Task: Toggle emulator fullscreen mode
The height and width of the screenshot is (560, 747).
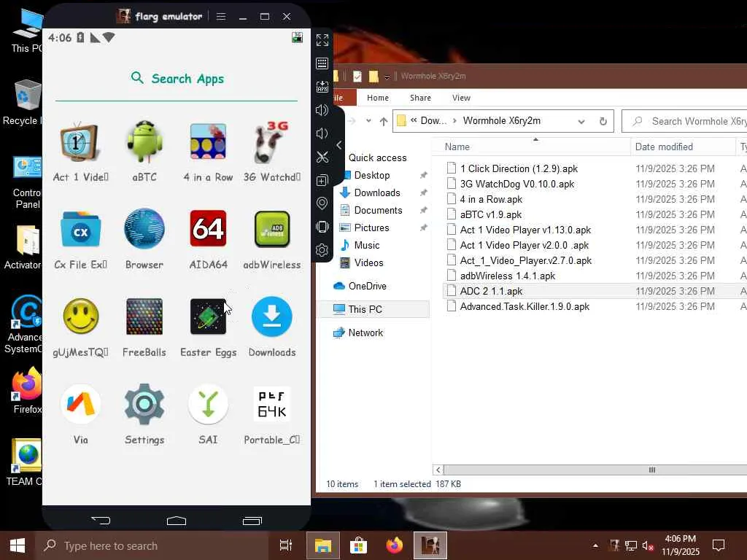Action: point(322,40)
